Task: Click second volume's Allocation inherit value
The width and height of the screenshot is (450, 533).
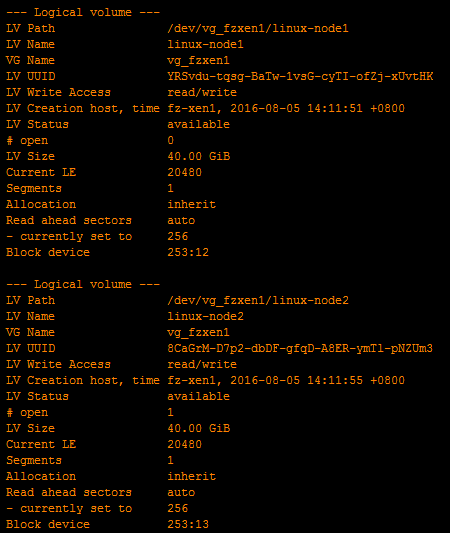Action: click(191, 476)
